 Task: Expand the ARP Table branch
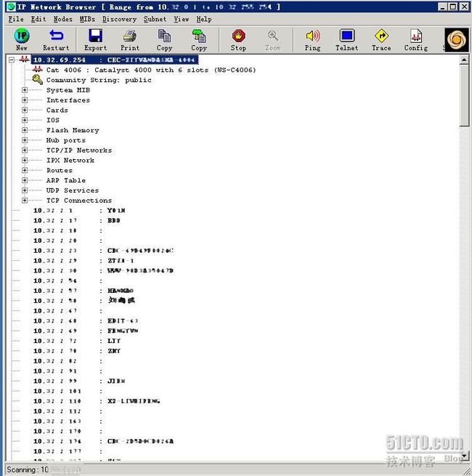coord(25,180)
